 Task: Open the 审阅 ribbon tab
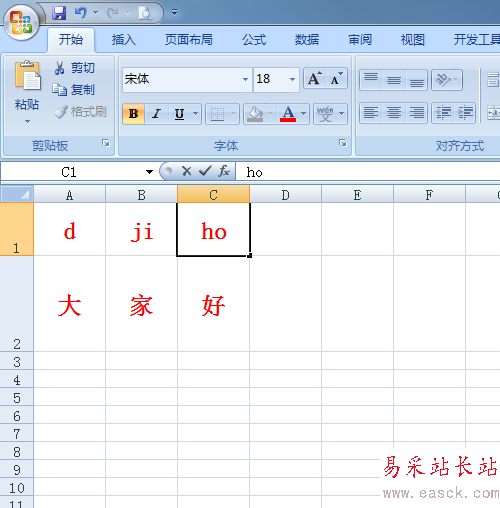[360, 40]
